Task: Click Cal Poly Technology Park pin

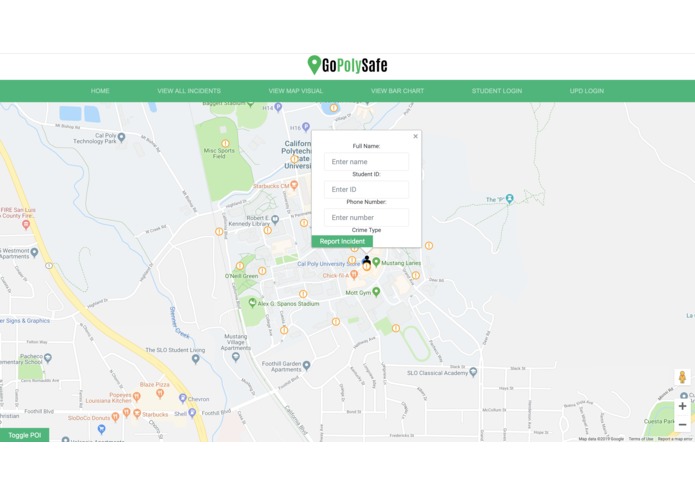Action: [121, 137]
